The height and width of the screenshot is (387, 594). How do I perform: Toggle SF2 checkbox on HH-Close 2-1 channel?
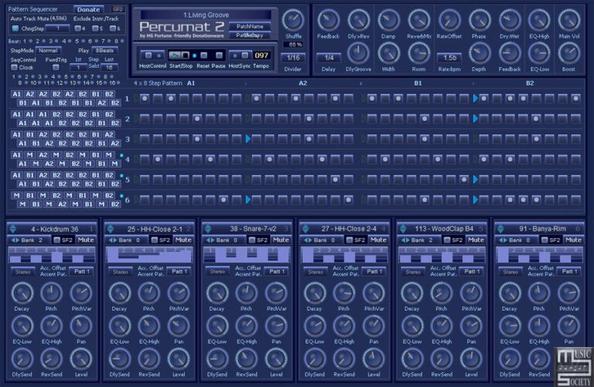154,240
